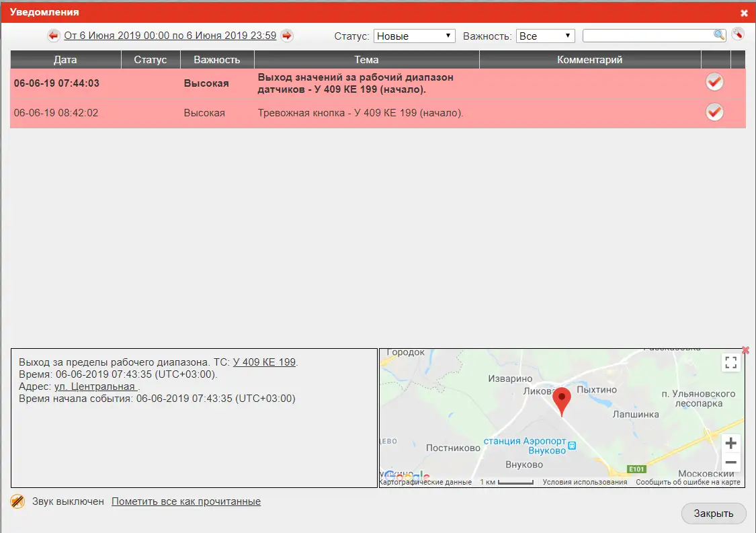756x533 pixels.
Task: Mark 08:42:02 notification as read
Action: coord(714,112)
